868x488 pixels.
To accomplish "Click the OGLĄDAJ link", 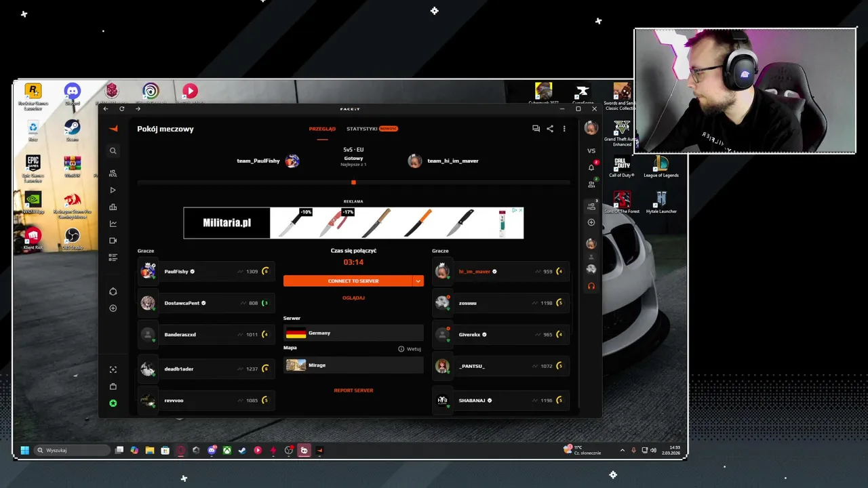I will [x=353, y=298].
